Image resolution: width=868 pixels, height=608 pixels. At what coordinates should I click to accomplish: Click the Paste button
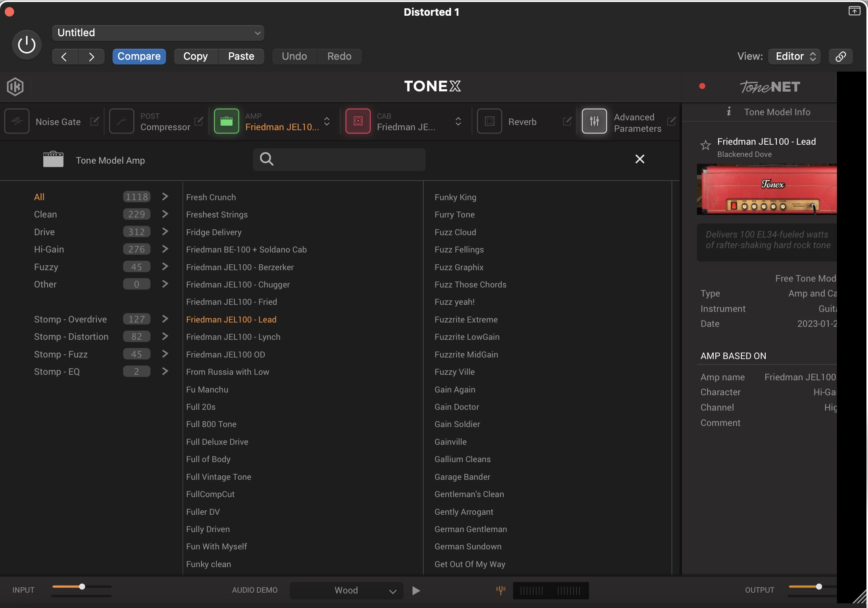(241, 56)
